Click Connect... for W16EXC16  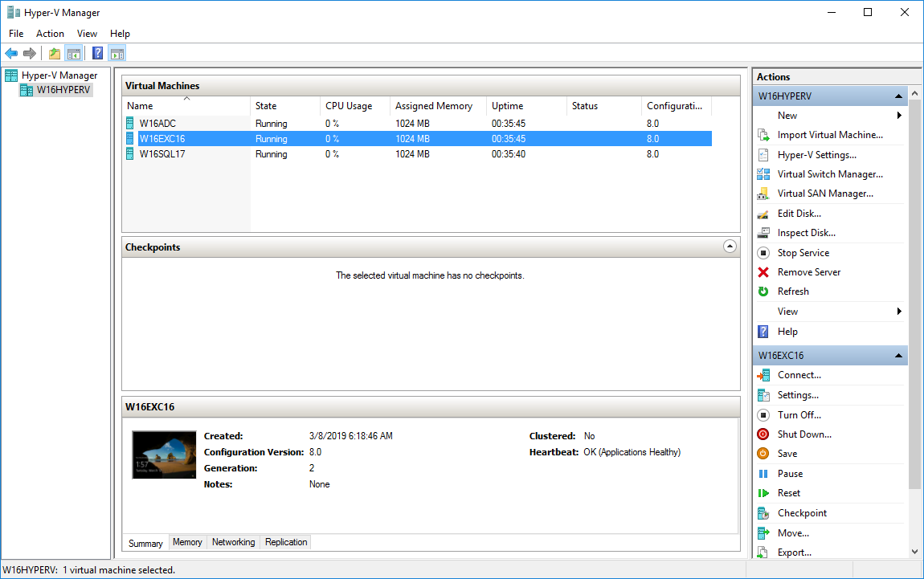[x=799, y=375]
